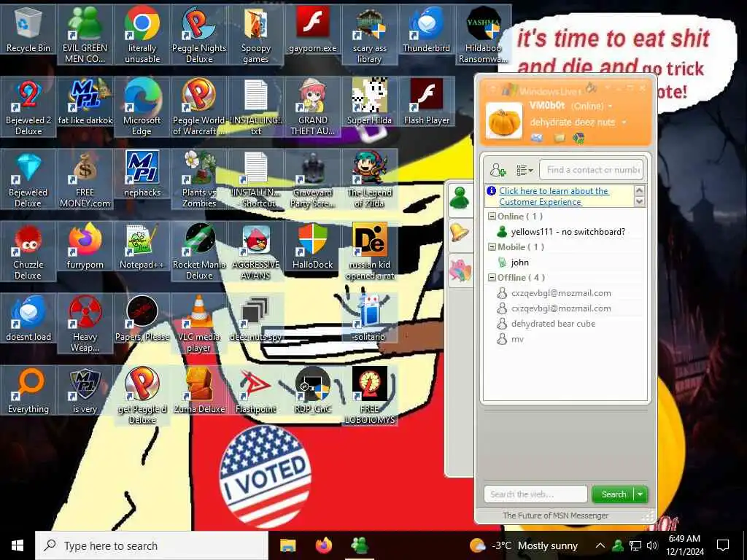Screen dimensions: 747x560
Task: Open the VM0b0t (Online) status dropdown
Action: point(610,106)
